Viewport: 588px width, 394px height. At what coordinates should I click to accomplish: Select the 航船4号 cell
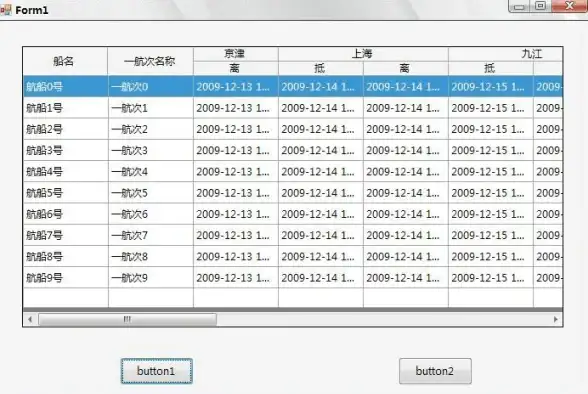pos(66,172)
